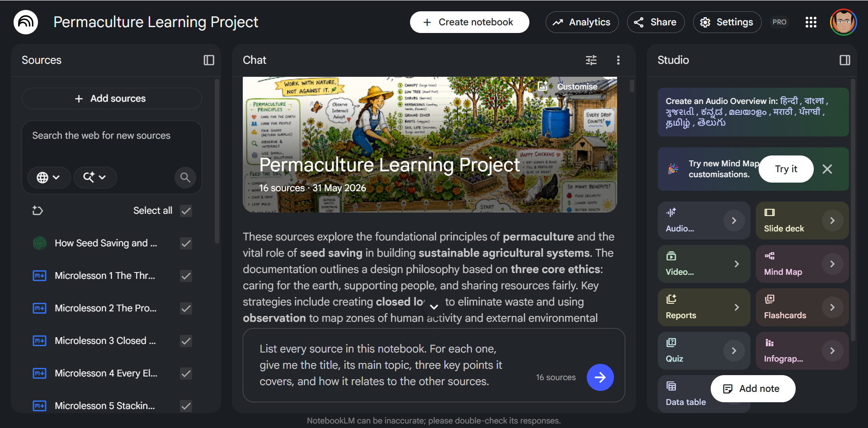Screen dimensions: 868x428
Task: Click the Audio Overview languages banner
Action: [x=753, y=112]
